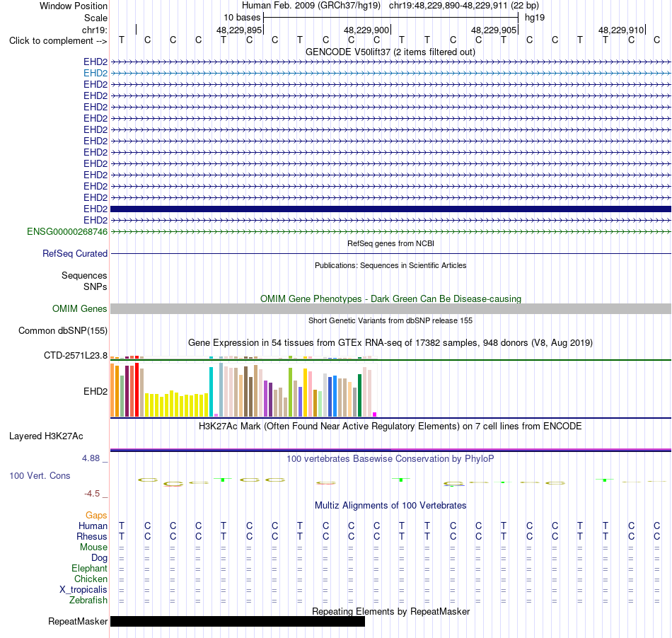This screenshot has width=672, height=638.
Task: Open 'Multiz Alignments of 100 Vertebrates' title
Action: coord(390,506)
